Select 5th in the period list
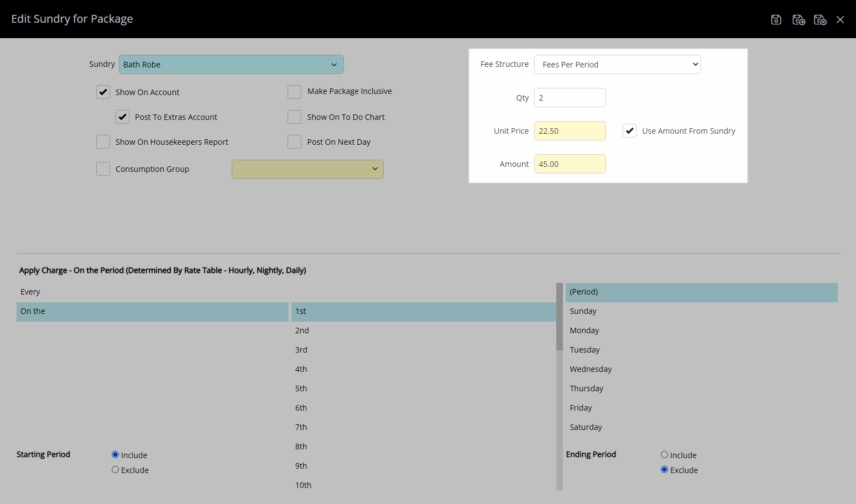Screen dimensions: 856x504 tap(424, 389)
